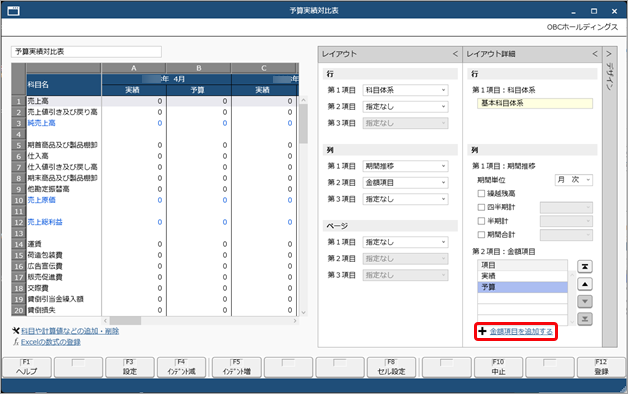Click the application window icon in title bar
Image resolution: width=628 pixels, height=394 pixels.
pos(13,11)
